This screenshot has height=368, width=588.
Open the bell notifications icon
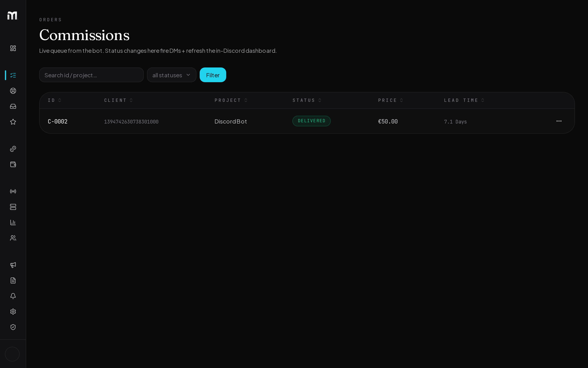point(13,296)
